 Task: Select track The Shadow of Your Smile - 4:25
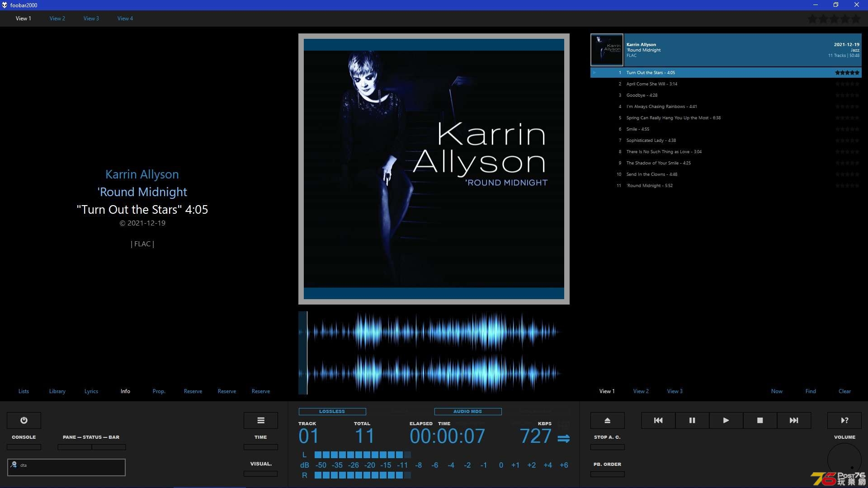click(x=726, y=163)
